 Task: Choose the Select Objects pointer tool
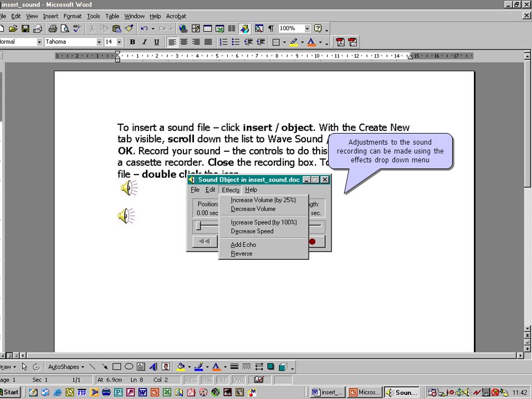click(x=24, y=367)
